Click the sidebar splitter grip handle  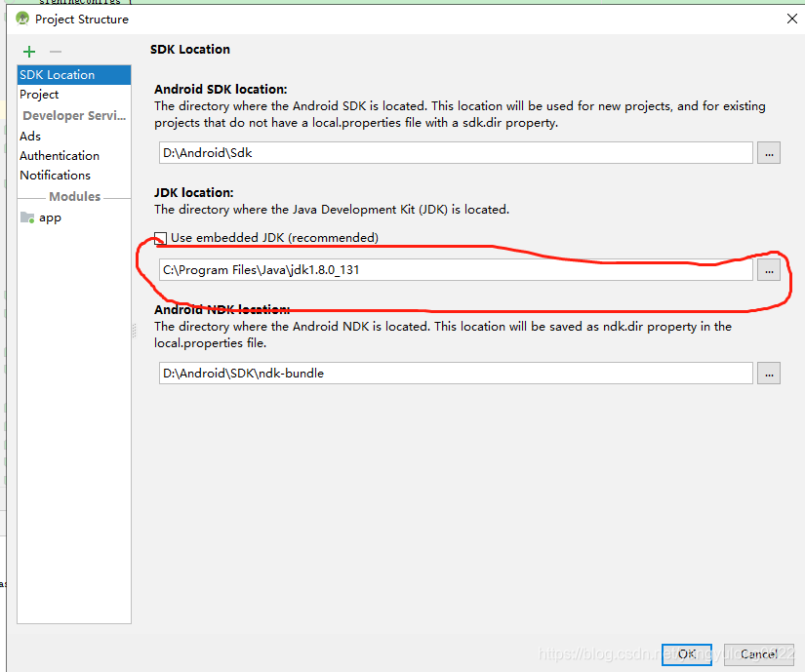(x=134, y=331)
